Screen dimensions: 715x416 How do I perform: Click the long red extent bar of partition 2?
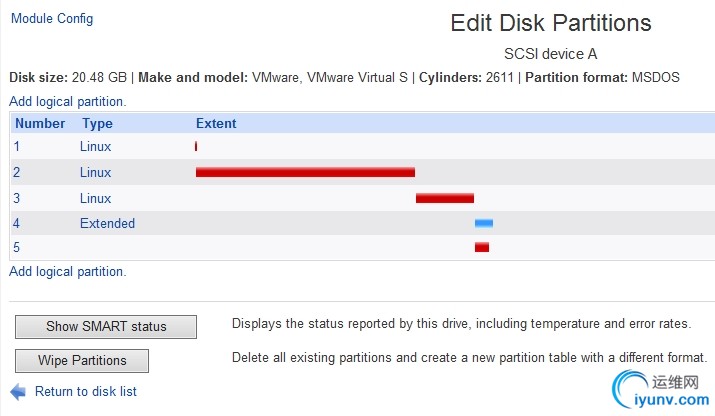pos(306,172)
